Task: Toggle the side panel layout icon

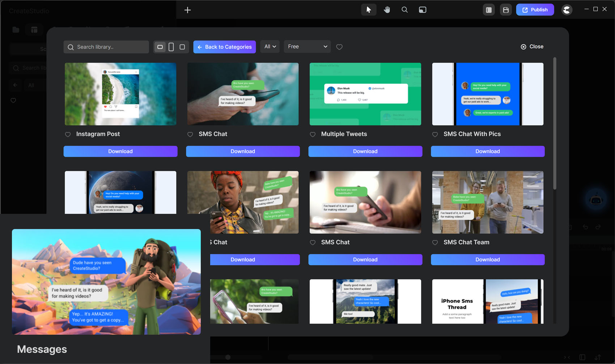Action: [x=489, y=10]
